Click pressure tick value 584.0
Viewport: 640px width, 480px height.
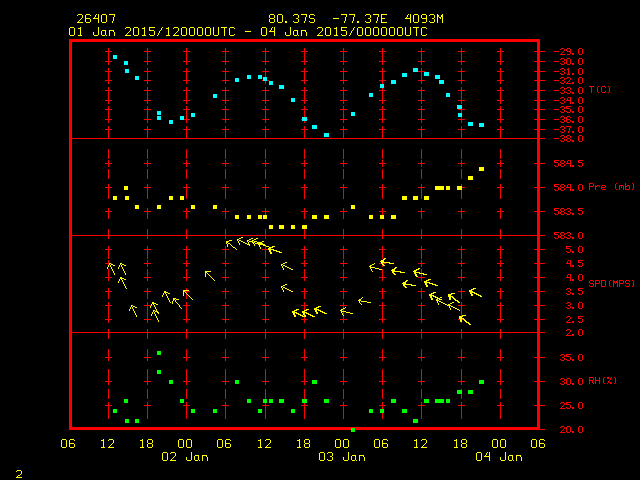(569, 188)
